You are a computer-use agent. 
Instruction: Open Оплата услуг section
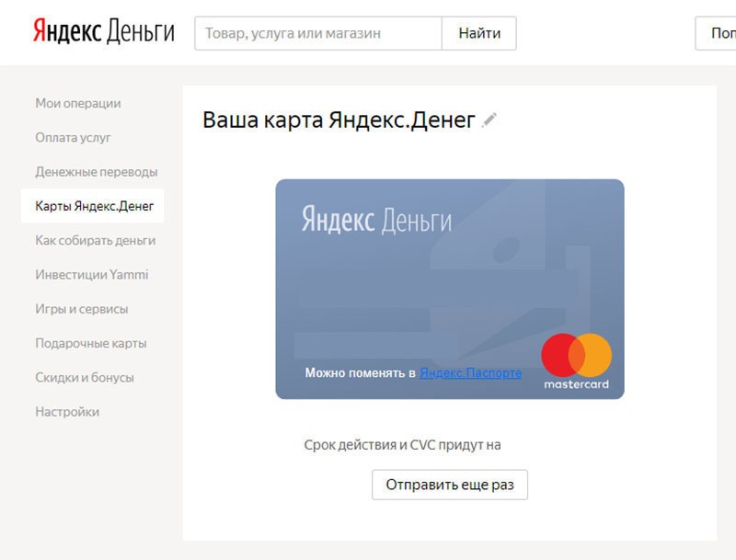pos(73,137)
